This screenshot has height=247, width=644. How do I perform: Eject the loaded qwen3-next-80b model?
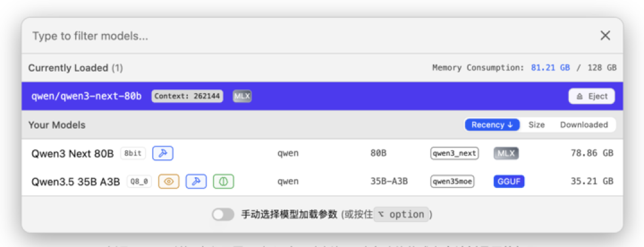(592, 96)
